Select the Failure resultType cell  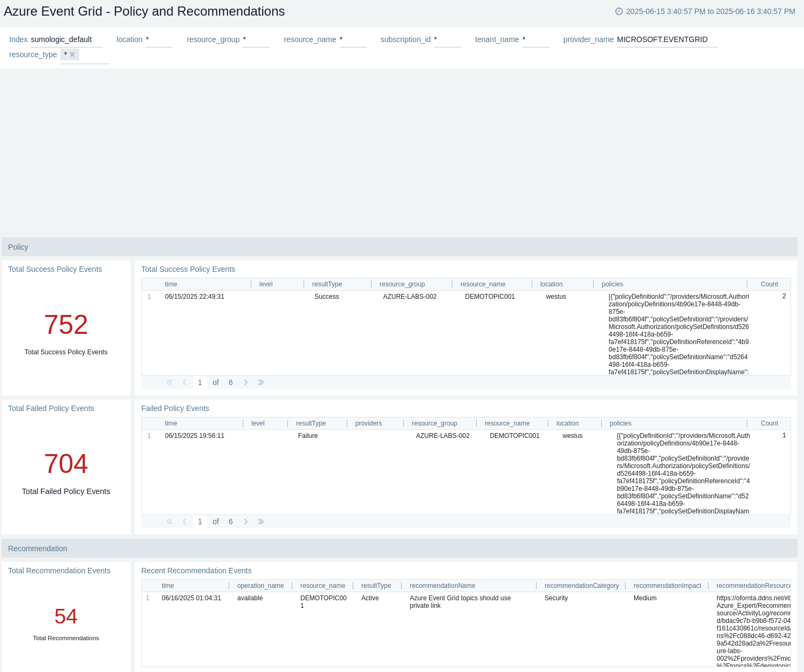click(308, 436)
